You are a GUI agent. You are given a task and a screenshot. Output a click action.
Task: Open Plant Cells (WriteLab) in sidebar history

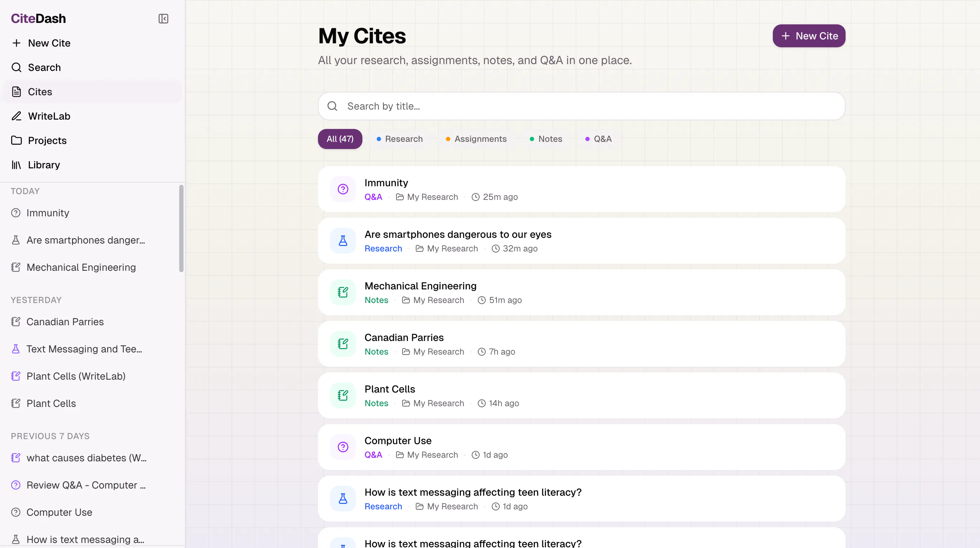pos(76,376)
